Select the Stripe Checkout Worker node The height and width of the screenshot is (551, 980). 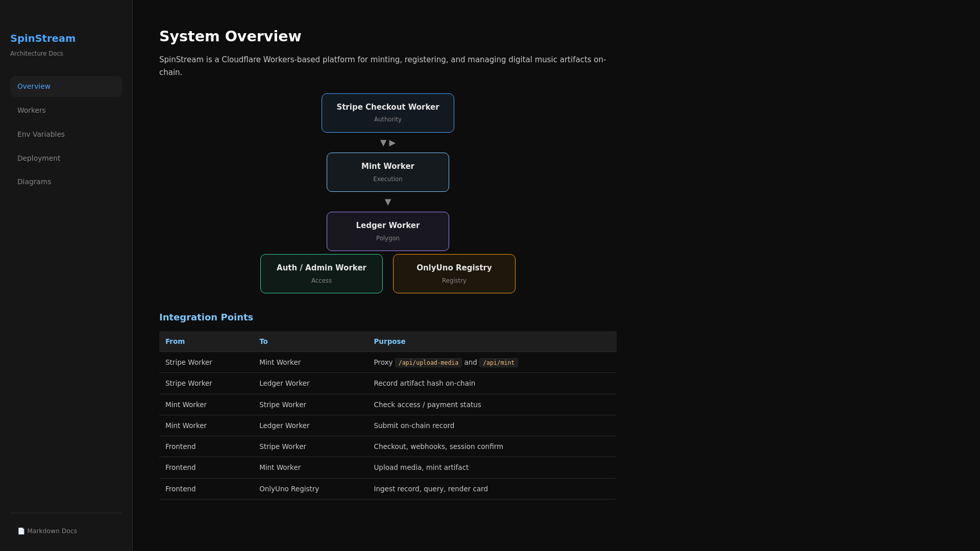tap(388, 113)
